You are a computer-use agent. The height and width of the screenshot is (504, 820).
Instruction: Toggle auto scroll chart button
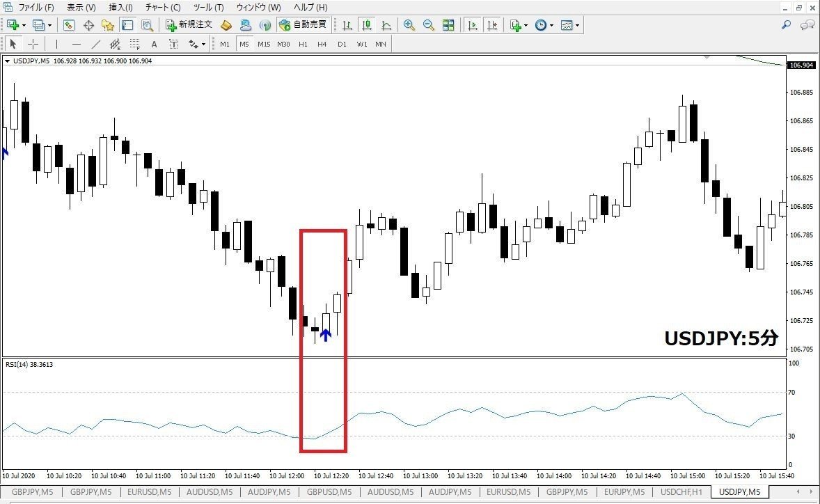[x=472, y=25]
